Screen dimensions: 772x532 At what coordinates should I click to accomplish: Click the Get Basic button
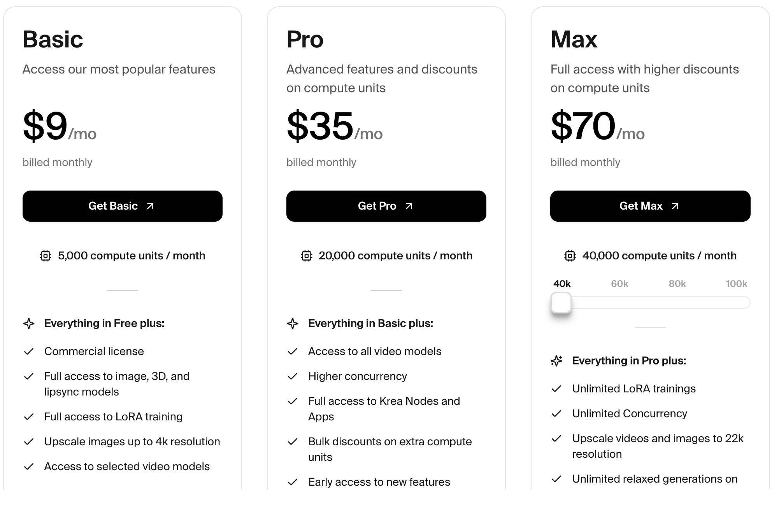click(x=122, y=206)
